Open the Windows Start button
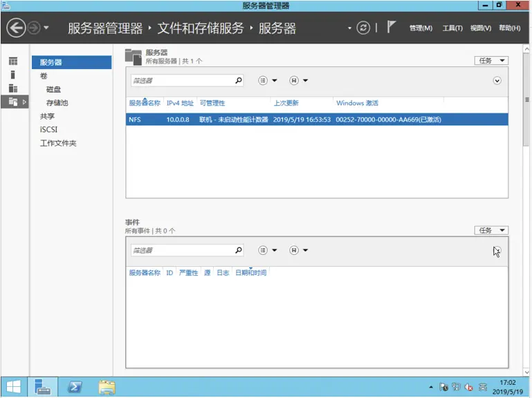The width and height of the screenshot is (532, 398). [14, 387]
